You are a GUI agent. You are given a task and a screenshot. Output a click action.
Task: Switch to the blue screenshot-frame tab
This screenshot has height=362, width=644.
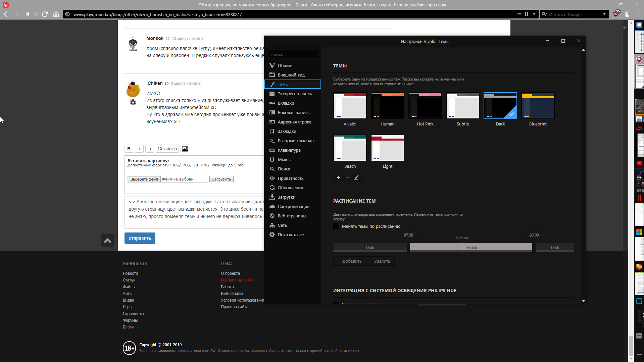[x=639, y=301]
